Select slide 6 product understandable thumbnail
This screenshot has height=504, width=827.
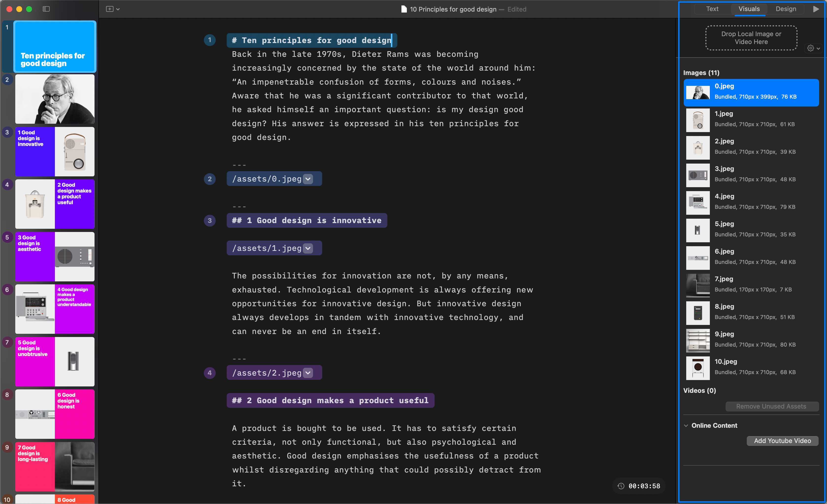tap(55, 309)
